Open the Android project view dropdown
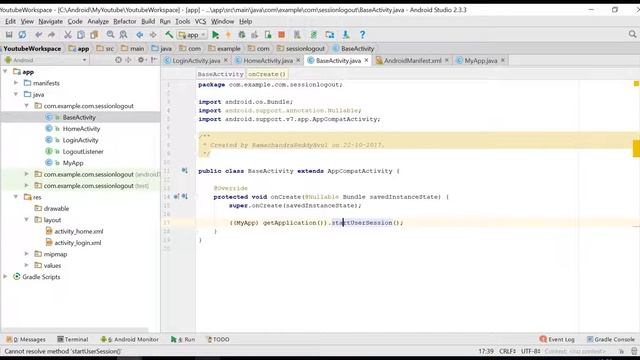640x360 pixels. 46,60
